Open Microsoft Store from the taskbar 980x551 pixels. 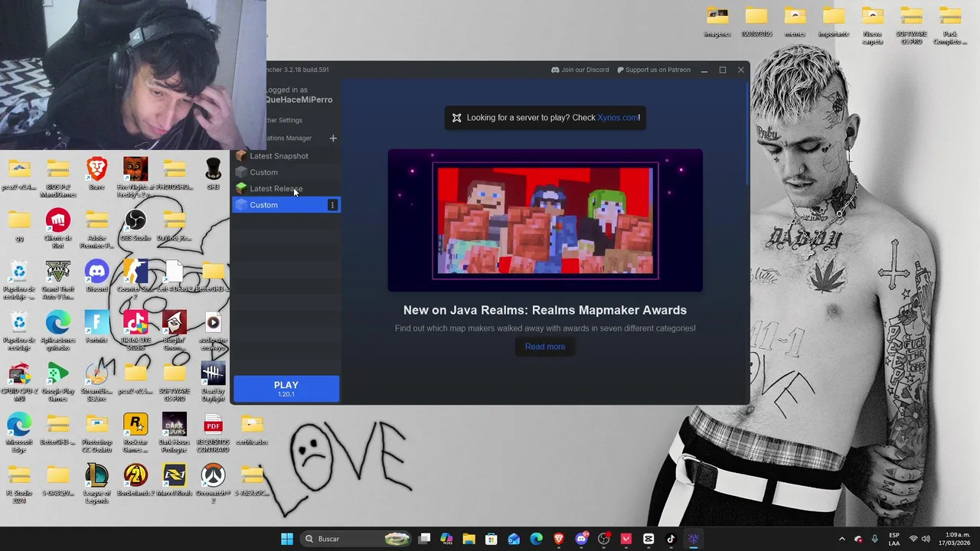(492, 539)
